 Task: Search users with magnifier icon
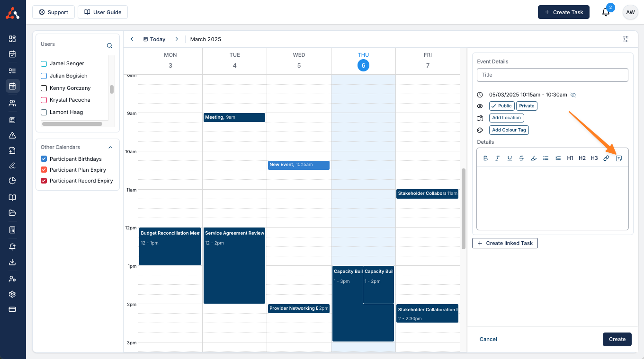109,46
